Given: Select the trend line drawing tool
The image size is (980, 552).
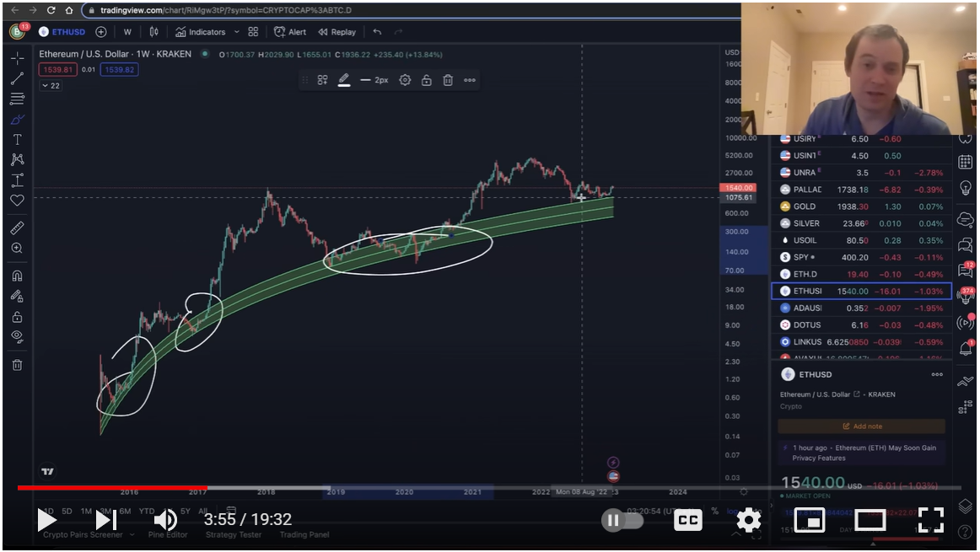Looking at the screenshot, I should (x=17, y=78).
